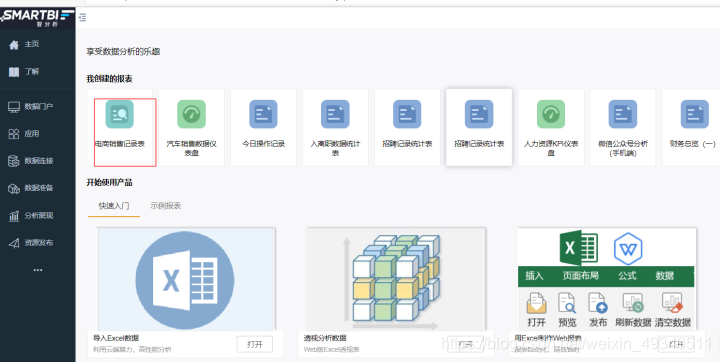The width and height of the screenshot is (720, 362).
Task: Open 招聘记录统计表 card next to 人力资源KPI仪表盘
Action: point(479,127)
